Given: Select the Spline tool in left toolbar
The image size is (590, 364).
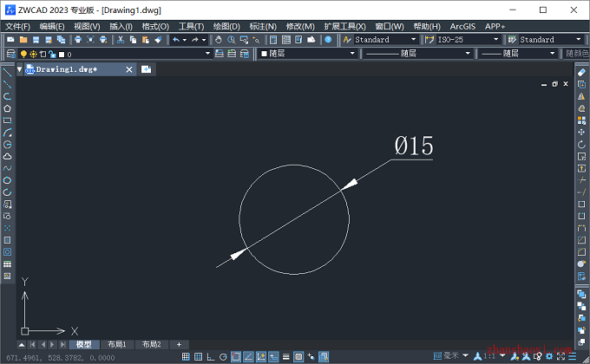Looking at the screenshot, I should pos(7,168).
